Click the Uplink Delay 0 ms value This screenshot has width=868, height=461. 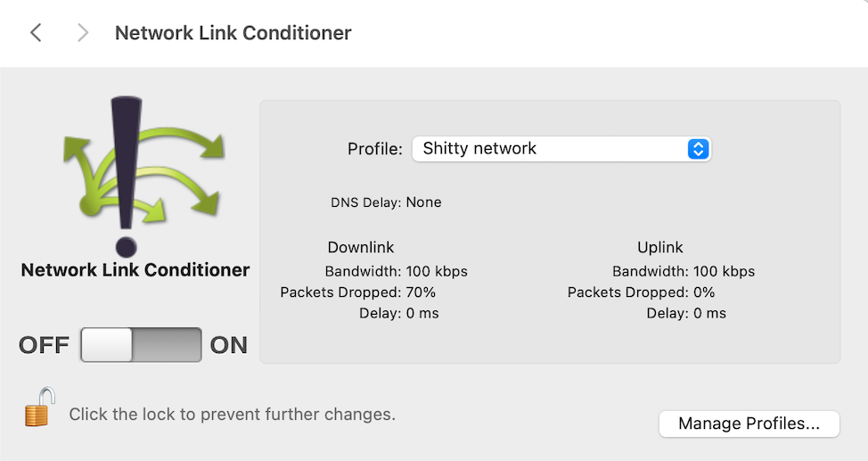pos(709,313)
